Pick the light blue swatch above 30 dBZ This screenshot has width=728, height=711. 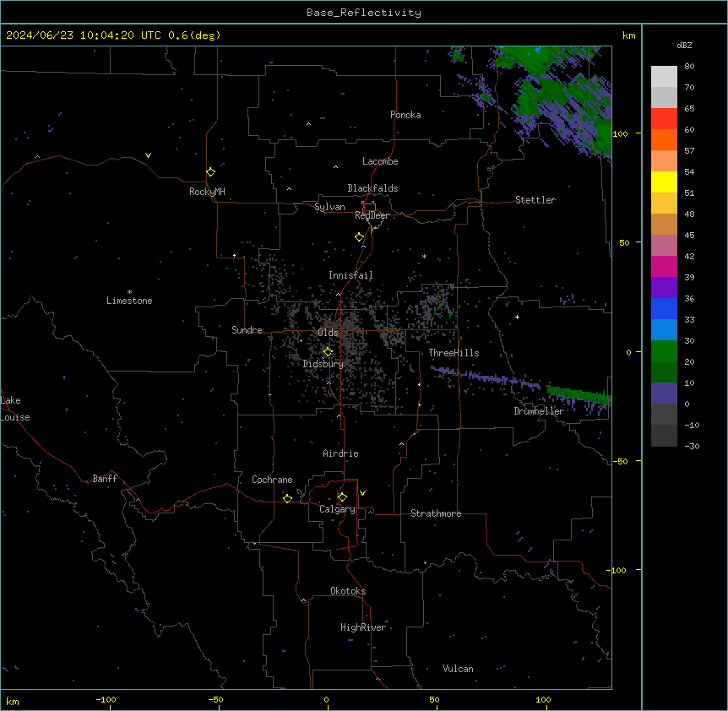click(664, 330)
